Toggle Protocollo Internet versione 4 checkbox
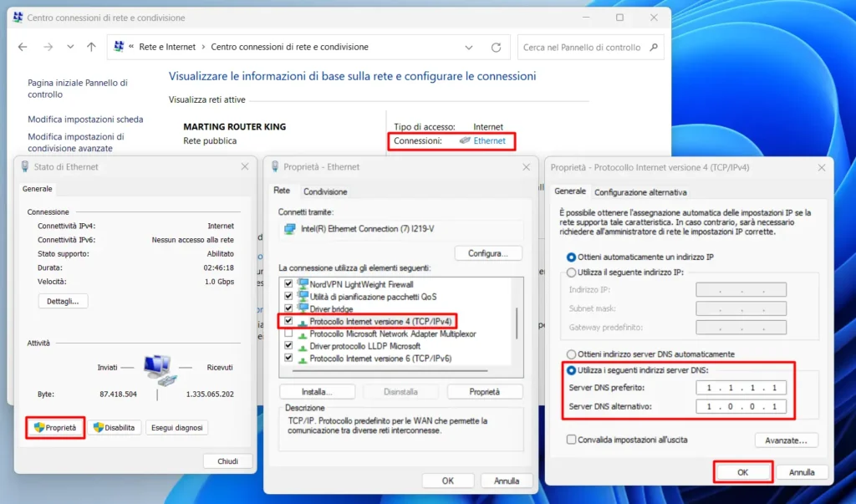856x504 pixels. tap(288, 321)
